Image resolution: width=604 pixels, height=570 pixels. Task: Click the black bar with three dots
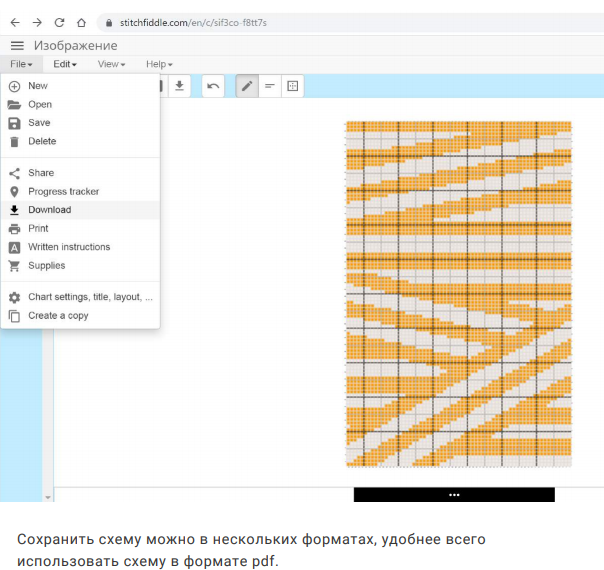(454, 495)
